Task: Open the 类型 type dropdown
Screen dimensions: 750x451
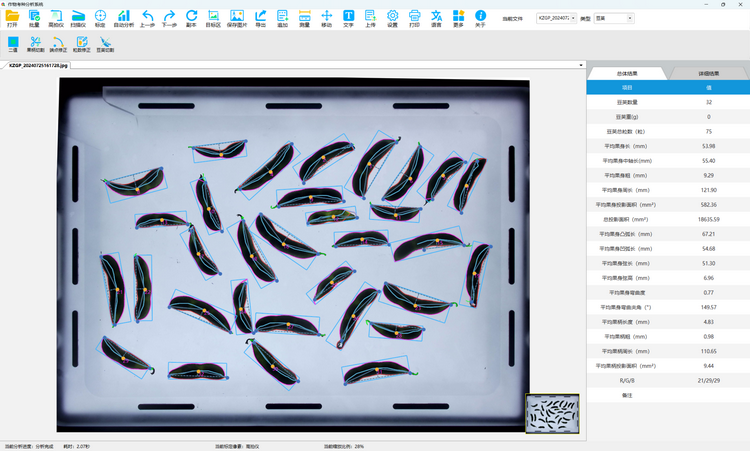Action: click(629, 18)
